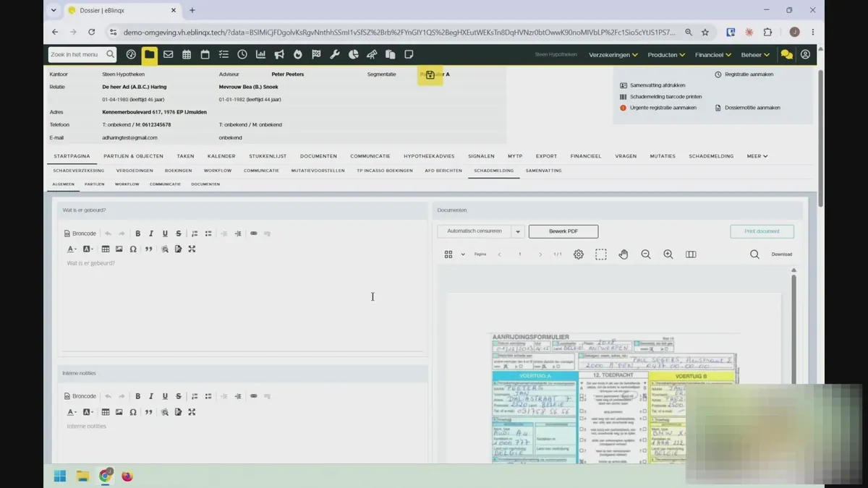The width and height of the screenshot is (868, 488).
Task: Activate the marquee selection tool in PDF viewer
Action: [x=601, y=254]
